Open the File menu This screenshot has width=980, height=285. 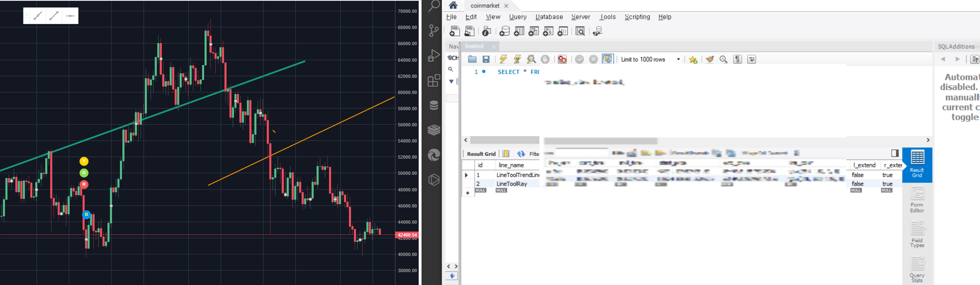451,17
